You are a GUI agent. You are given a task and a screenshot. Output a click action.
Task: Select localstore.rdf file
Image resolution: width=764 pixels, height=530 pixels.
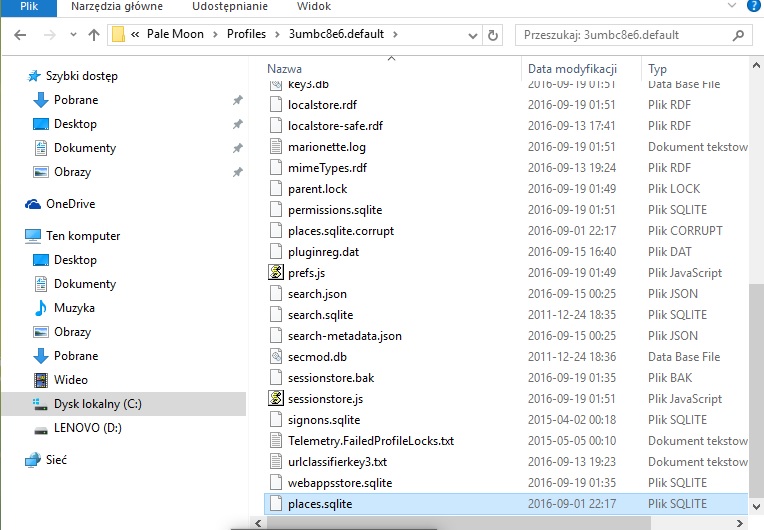[322, 105]
